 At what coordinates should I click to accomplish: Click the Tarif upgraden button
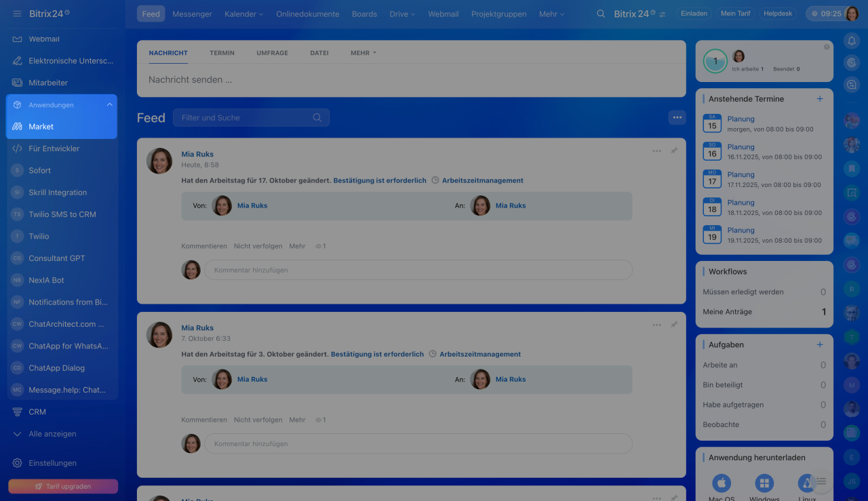[63, 486]
